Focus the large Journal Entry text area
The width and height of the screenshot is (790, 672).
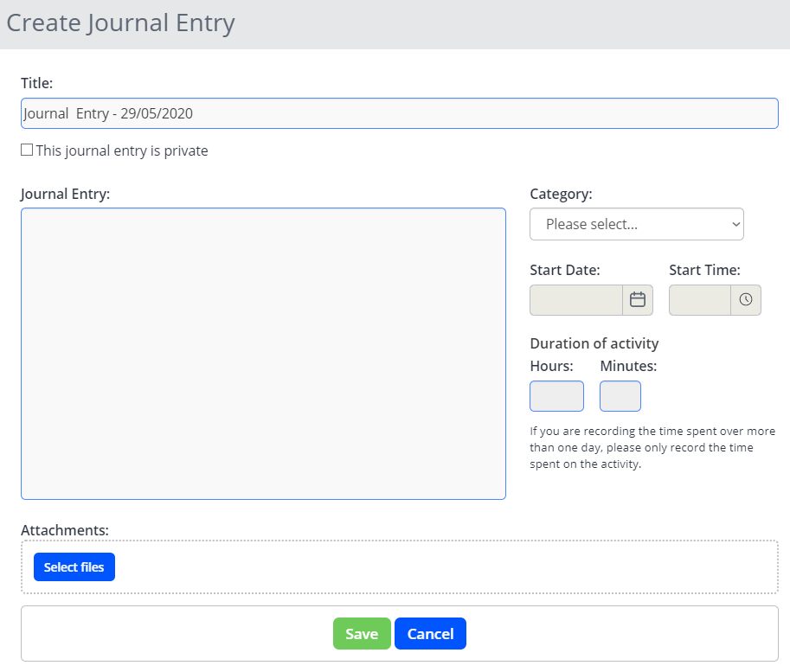point(263,353)
